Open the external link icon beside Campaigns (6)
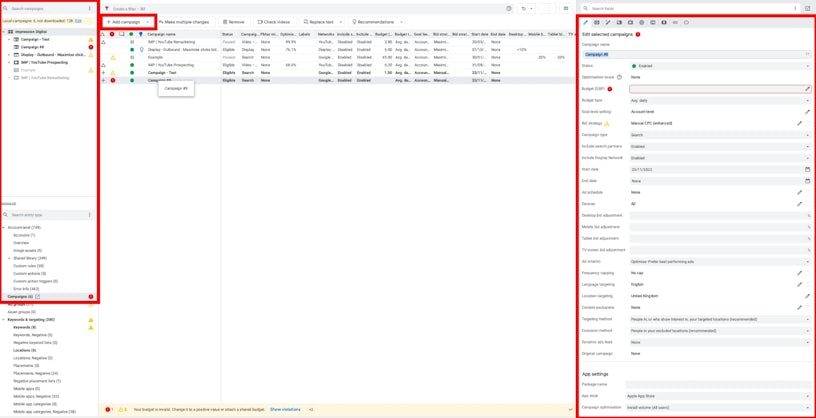Viewport: 816px width, 418px height. coord(38,297)
